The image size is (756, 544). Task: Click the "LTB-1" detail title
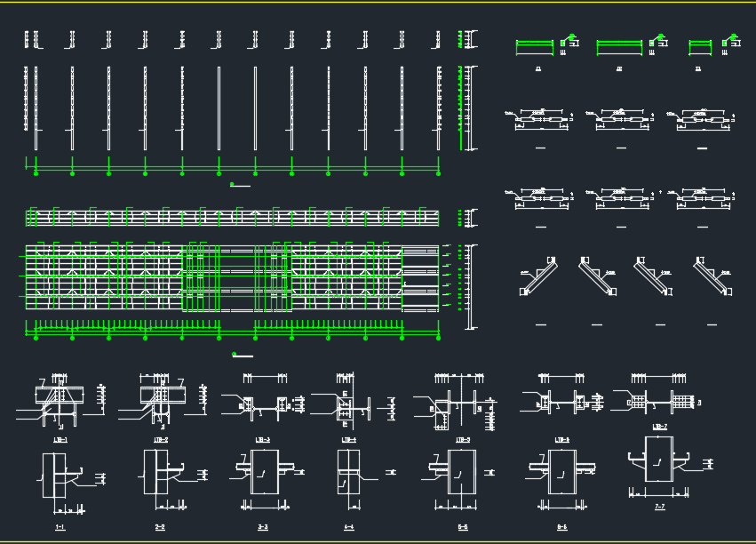point(60,440)
